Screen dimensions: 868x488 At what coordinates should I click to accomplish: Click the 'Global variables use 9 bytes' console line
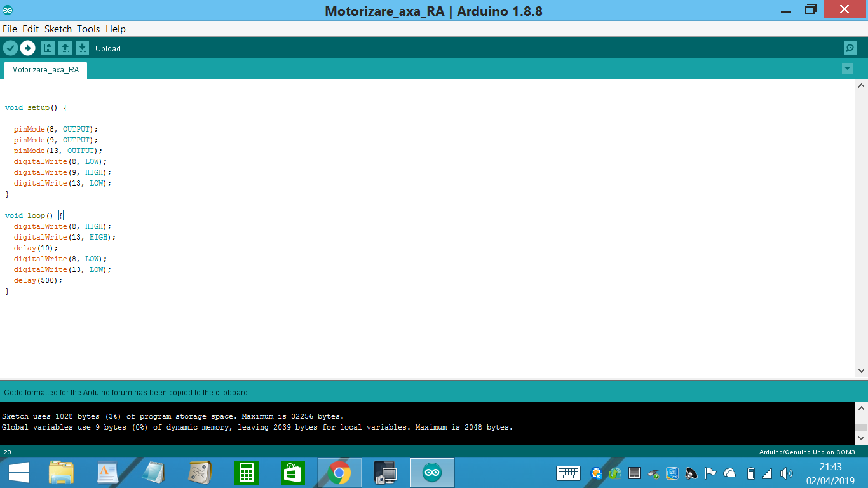tap(257, 428)
